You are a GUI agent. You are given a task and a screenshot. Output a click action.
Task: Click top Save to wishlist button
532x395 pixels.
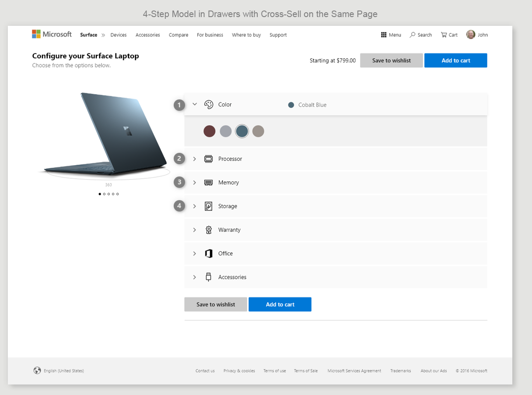[x=392, y=60]
